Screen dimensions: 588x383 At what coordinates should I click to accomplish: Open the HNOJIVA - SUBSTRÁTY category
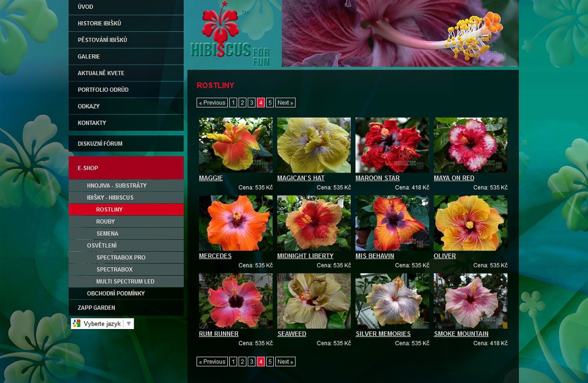click(126, 185)
